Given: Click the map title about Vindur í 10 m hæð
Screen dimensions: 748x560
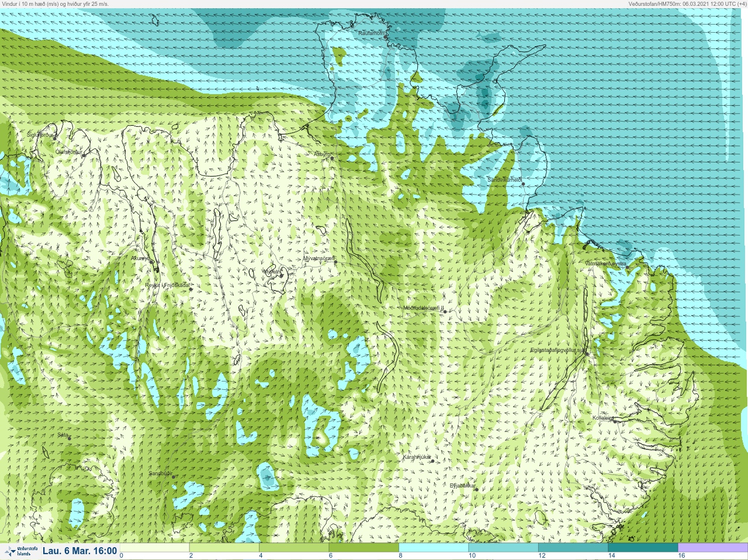Looking at the screenshot, I should tap(55, 4).
